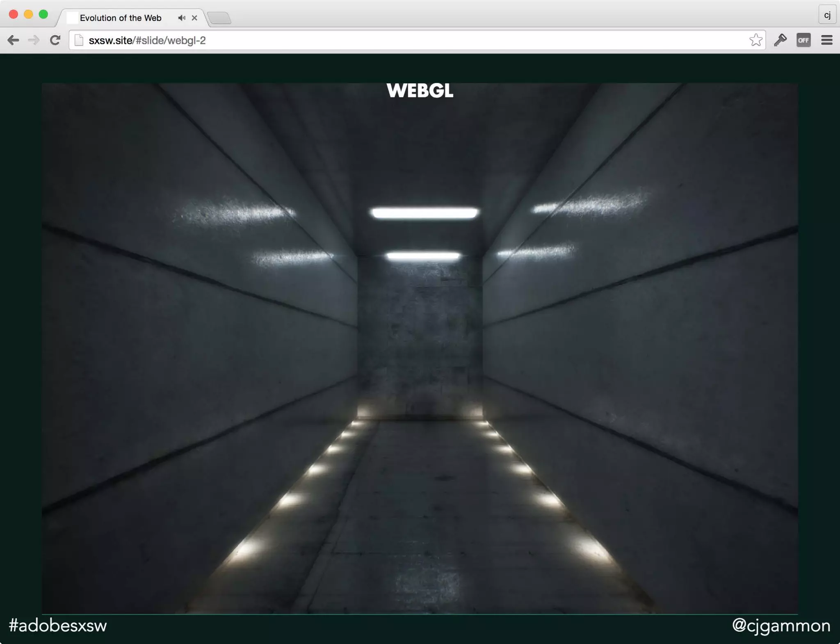Mute the tab using the speaker icon
Image resolution: width=840 pixels, height=644 pixels.
point(182,18)
